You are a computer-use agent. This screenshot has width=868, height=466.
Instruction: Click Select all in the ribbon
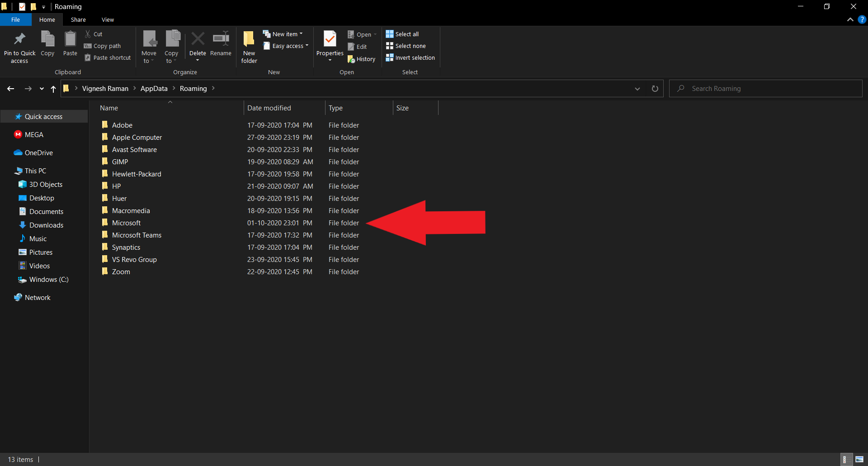pyautogui.click(x=402, y=34)
